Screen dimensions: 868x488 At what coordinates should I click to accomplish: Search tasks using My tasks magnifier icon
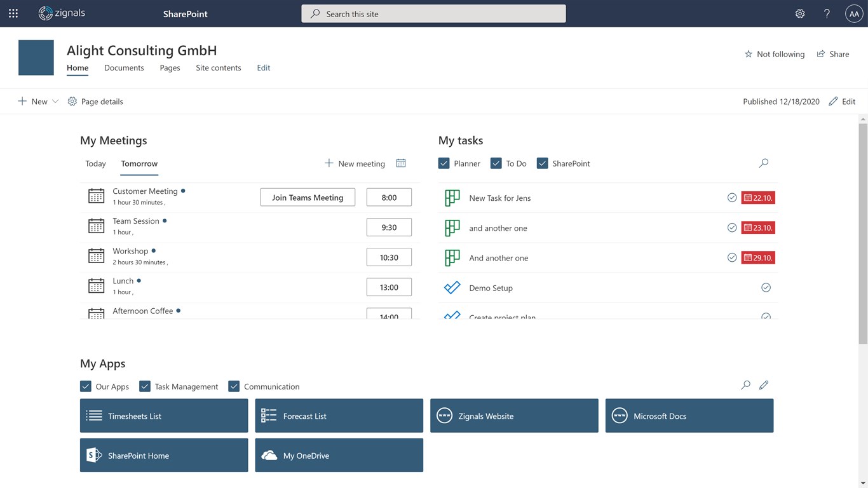764,163
